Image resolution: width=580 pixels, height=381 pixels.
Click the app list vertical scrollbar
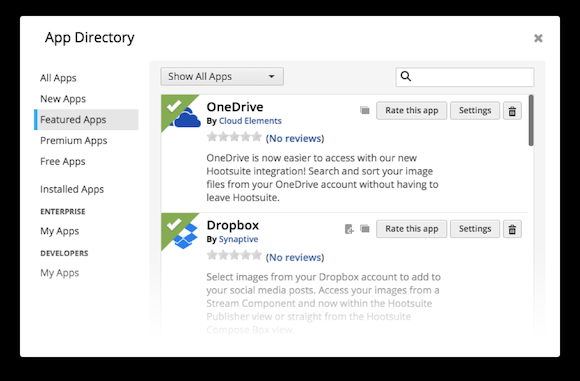pos(531,120)
